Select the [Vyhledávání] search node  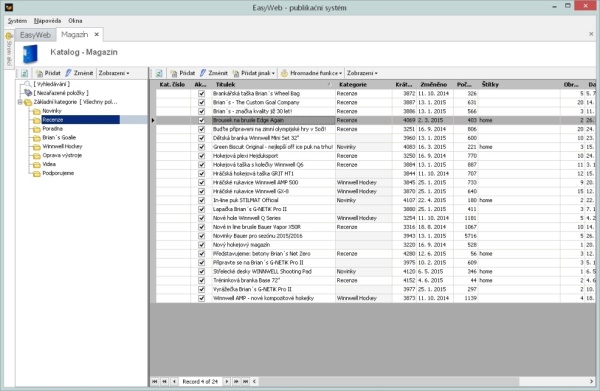(x=52, y=84)
